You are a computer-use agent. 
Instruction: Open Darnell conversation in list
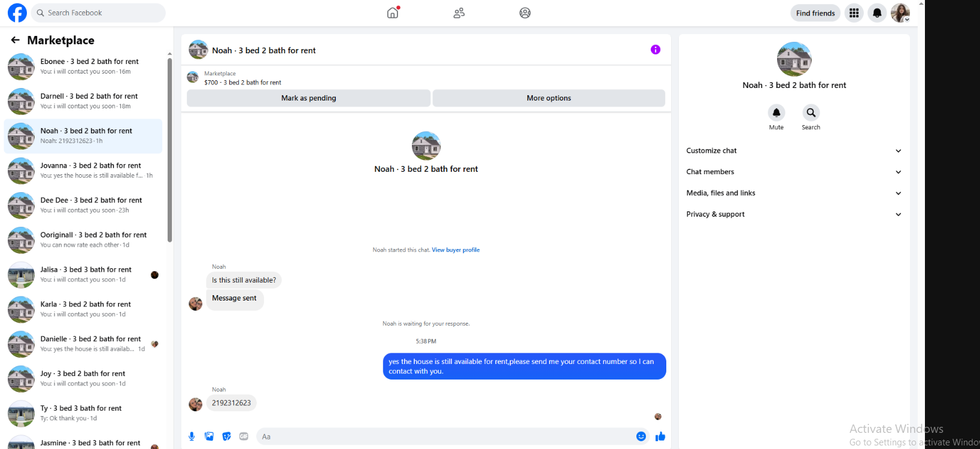point(83,101)
